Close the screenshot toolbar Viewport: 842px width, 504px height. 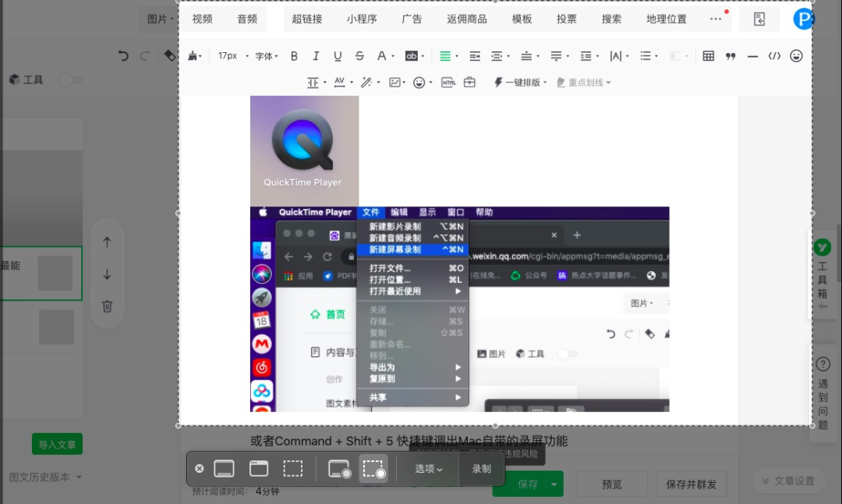click(x=200, y=469)
